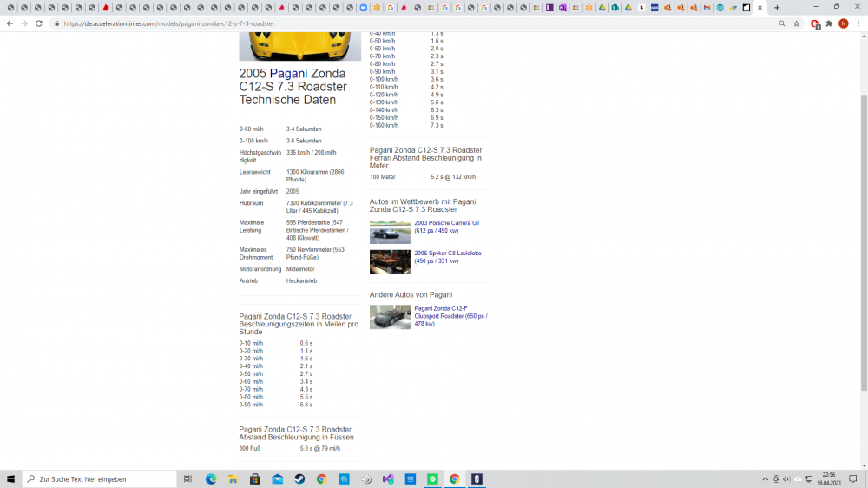
Task: Open the Mail app from the taskbar
Action: point(278,479)
